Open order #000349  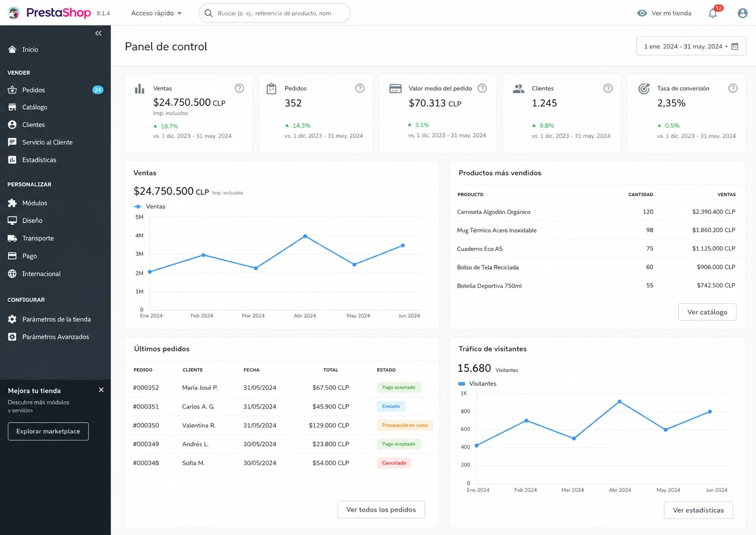click(x=146, y=444)
